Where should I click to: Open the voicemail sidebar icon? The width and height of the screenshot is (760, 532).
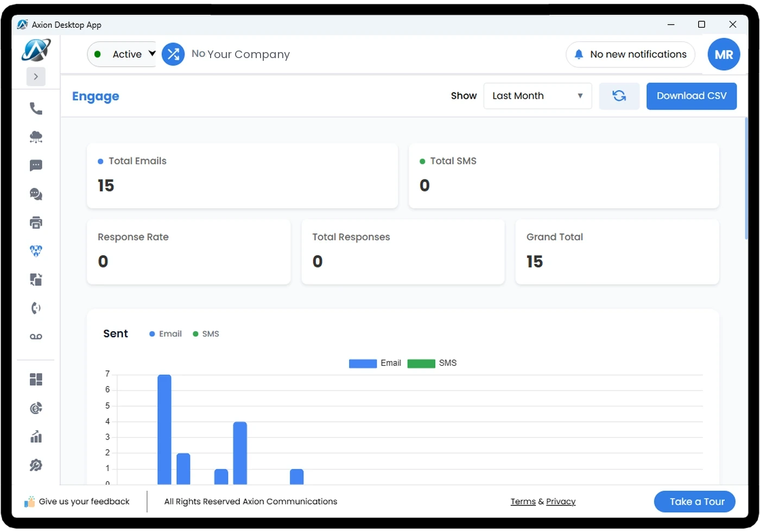[36, 337]
